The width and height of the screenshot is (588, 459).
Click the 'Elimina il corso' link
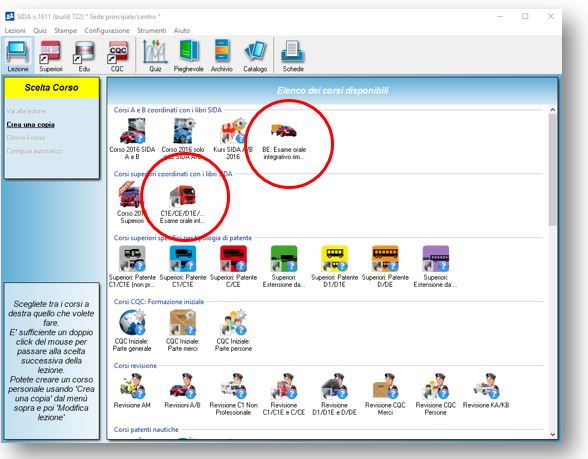(x=26, y=138)
